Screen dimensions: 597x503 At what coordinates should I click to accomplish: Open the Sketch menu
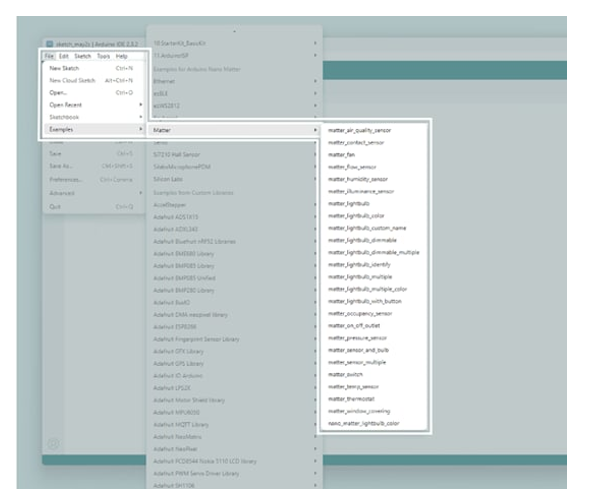point(83,56)
